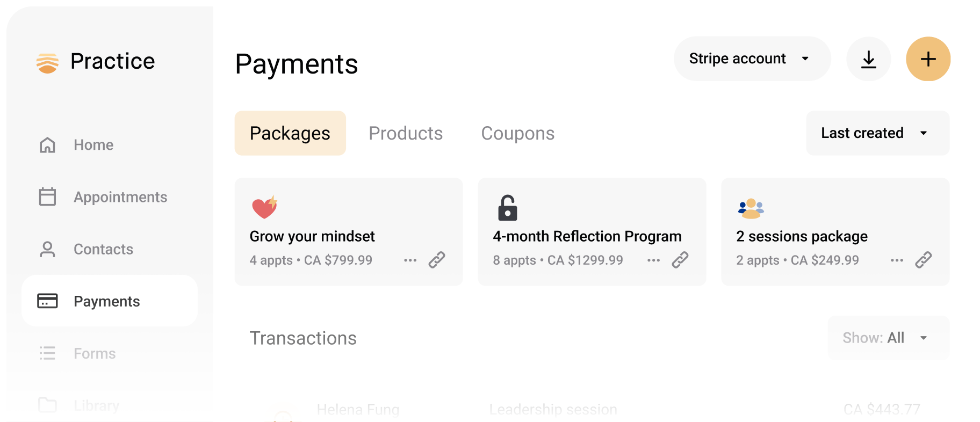Switch to the Products tab

406,133
